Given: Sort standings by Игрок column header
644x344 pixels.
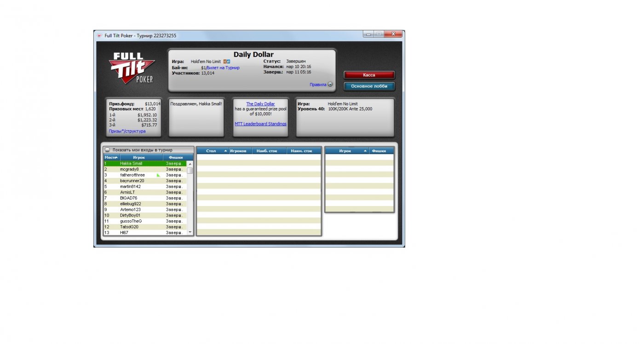Looking at the screenshot, I should (141, 157).
